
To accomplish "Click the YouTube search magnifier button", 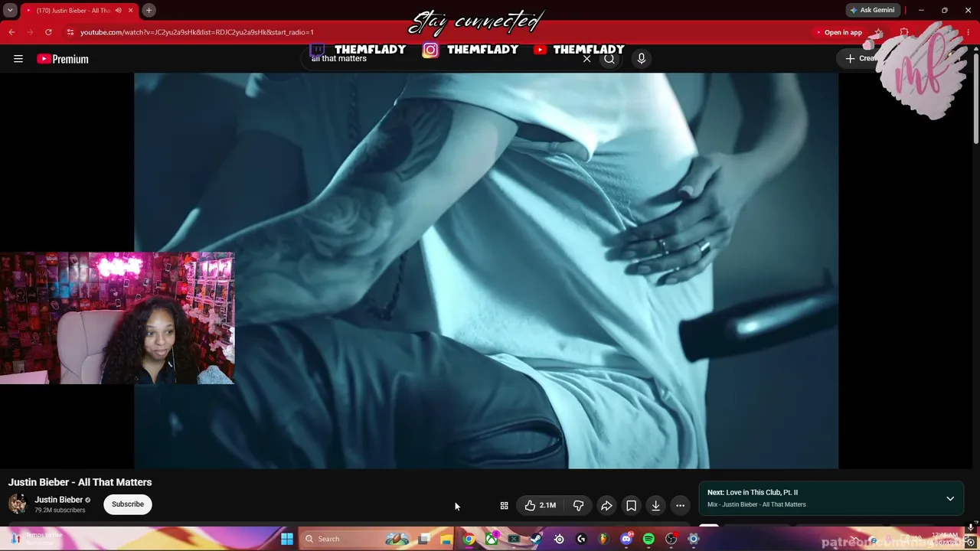I will 609,59.
